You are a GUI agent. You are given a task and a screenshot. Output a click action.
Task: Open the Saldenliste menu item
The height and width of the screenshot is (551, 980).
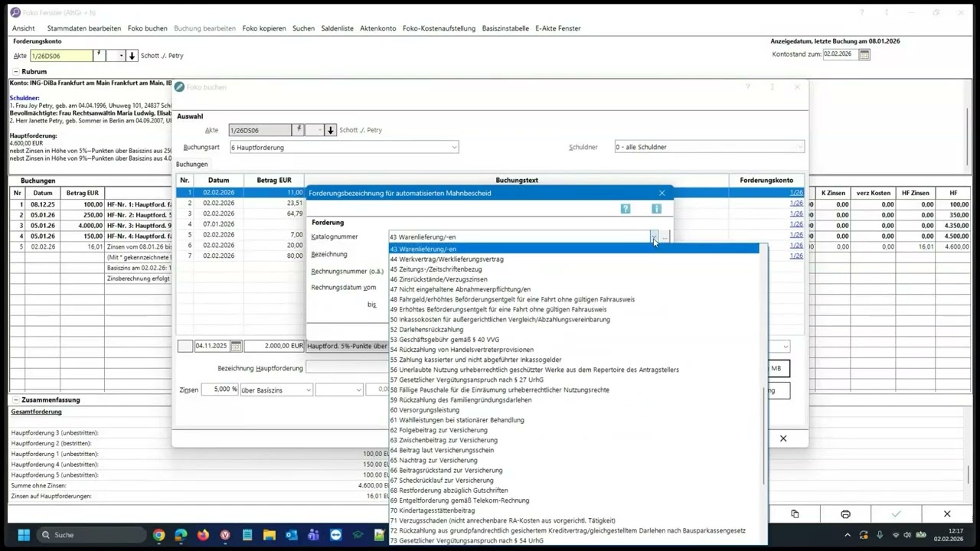[x=338, y=28]
